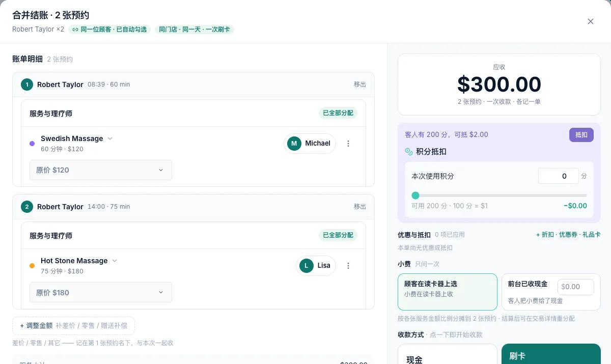Click 已全部分配 badge in first appointment

point(338,113)
